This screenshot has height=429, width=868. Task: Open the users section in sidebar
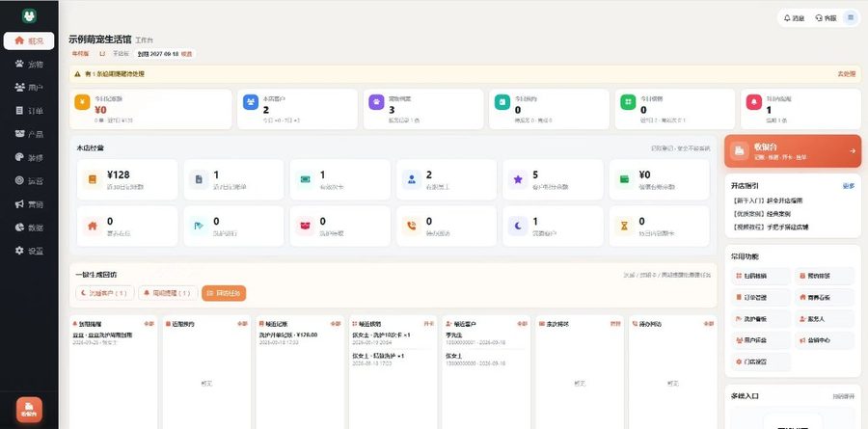pyautogui.click(x=29, y=88)
